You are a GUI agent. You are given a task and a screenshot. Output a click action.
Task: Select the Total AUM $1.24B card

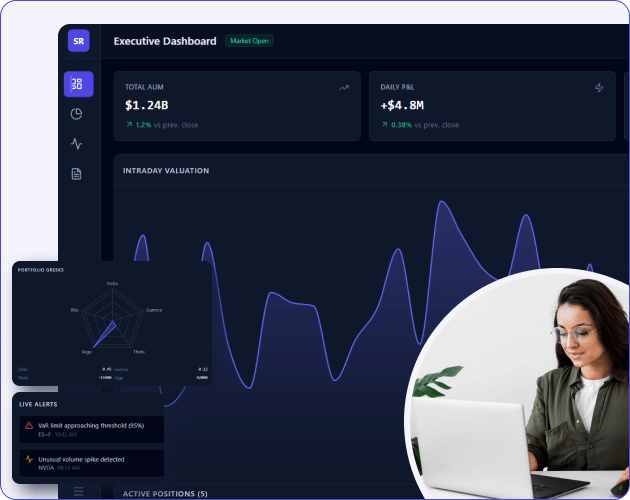tap(237, 106)
